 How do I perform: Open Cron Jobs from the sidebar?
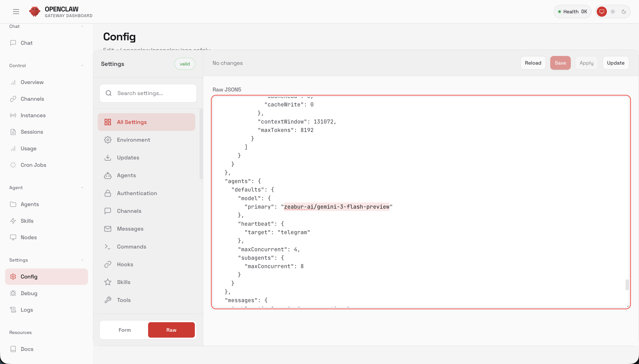(33, 165)
